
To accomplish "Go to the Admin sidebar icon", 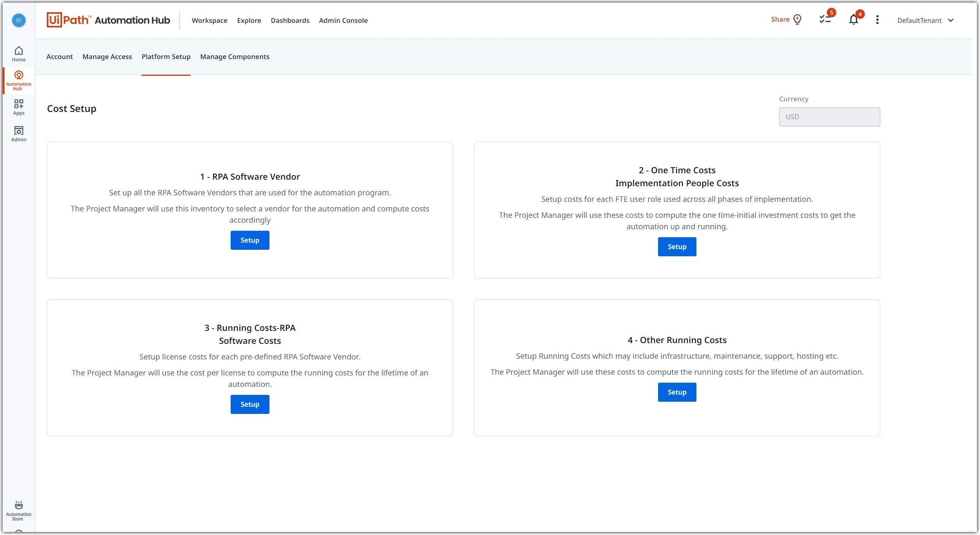I will point(19,134).
